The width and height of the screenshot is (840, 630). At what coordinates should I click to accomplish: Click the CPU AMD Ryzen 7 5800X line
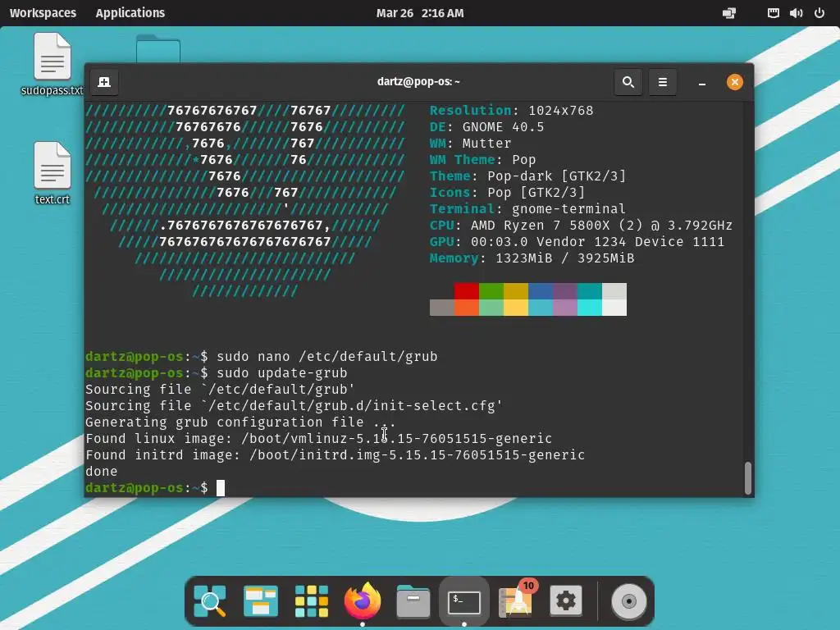coord(582,226)
